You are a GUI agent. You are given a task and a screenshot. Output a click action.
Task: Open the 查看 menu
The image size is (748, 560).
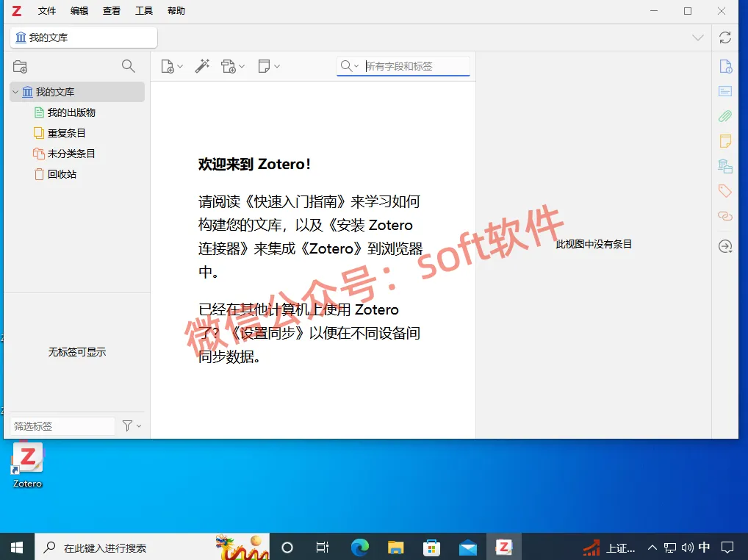coord(112,10)
